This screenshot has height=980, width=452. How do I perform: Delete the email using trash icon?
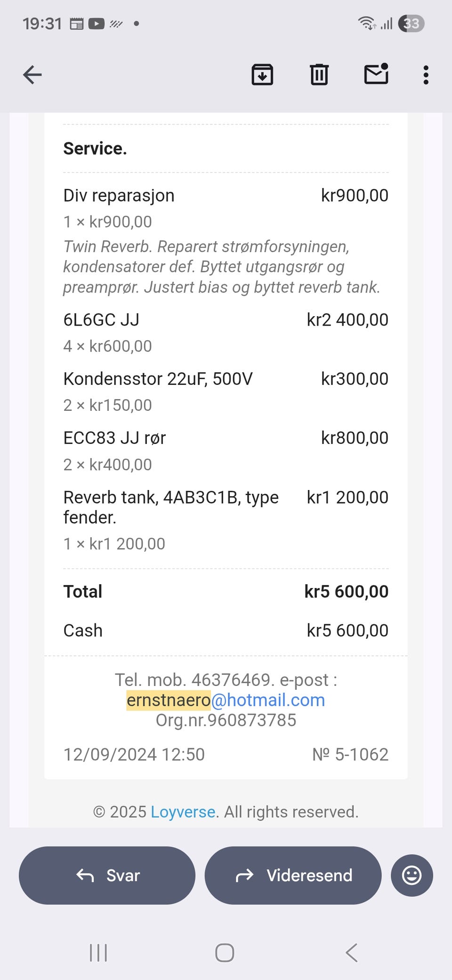tap(319, 74)
